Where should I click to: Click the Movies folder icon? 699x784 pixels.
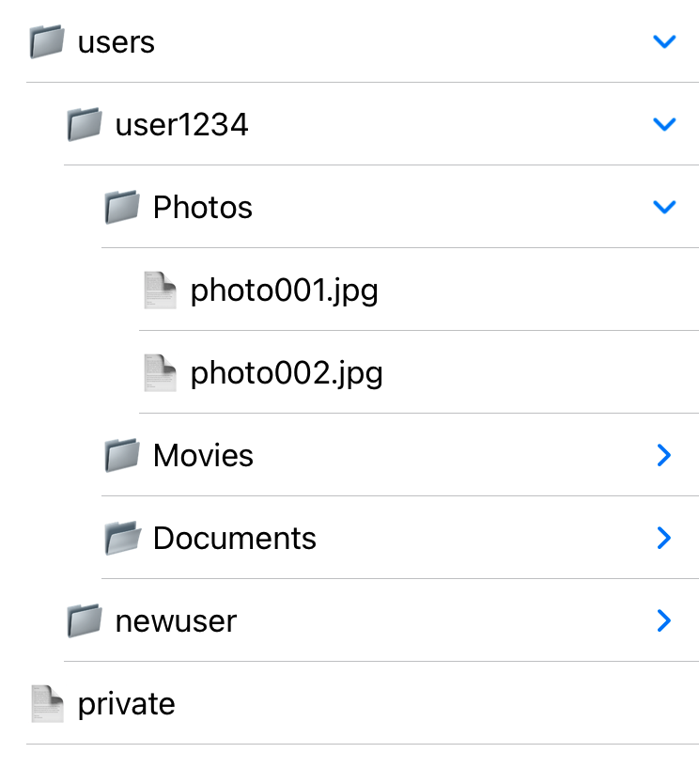click(122, 456)
